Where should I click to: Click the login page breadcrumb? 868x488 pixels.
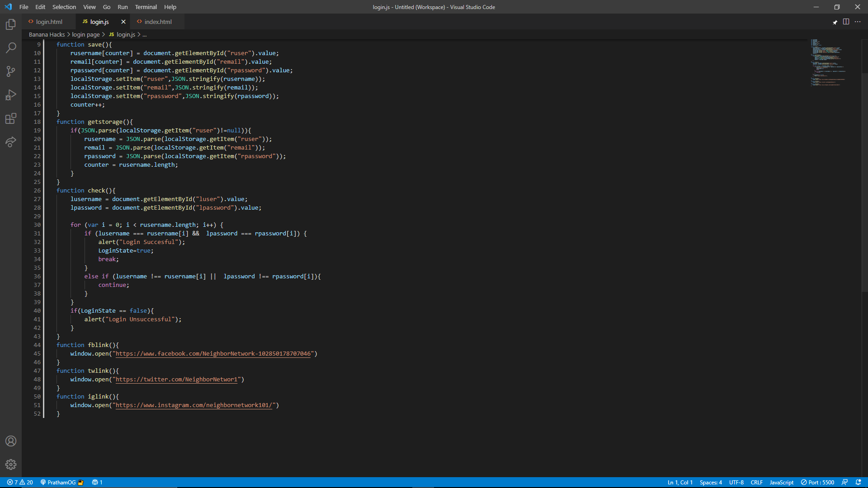click(x=86, y=34)
